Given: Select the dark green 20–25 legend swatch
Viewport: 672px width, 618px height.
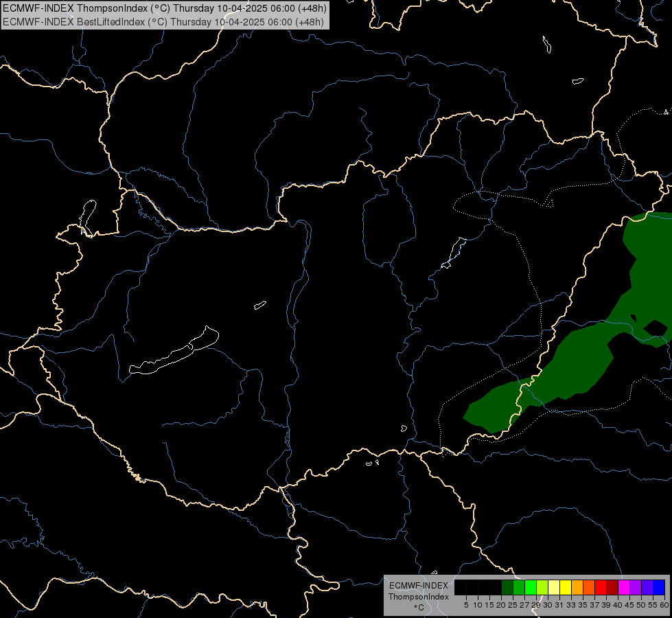Looking at the screenshot, I should click(x=507, y=587).
